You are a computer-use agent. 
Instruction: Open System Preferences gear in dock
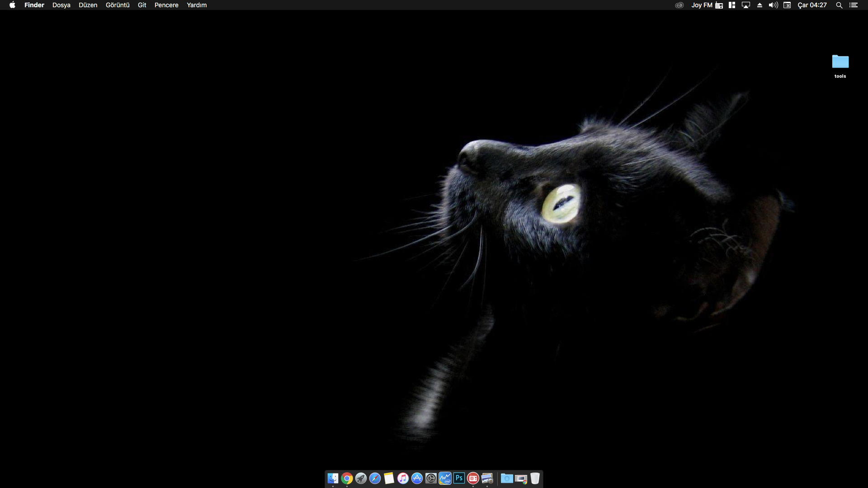coord(431,478)
